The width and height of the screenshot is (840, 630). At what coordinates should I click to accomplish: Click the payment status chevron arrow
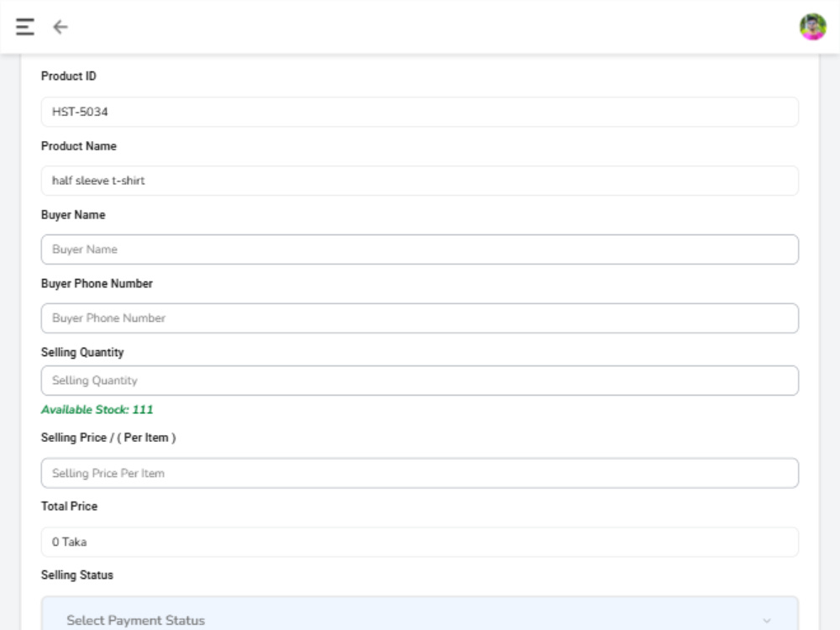(767, 621)
